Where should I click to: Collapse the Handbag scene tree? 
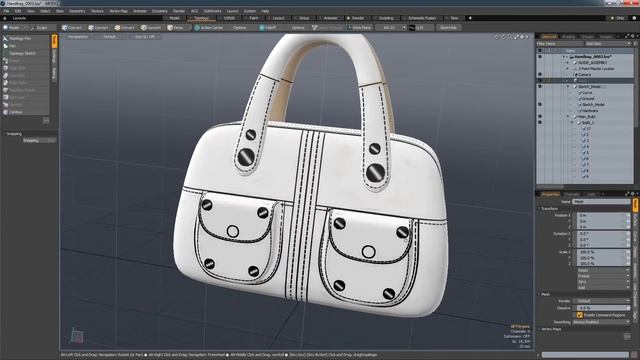pyautogui.click(x=564, y=57)
